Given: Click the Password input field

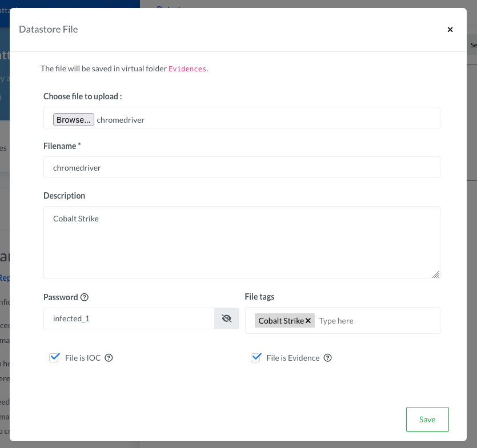Looking at the screenshot, I should (x=129, y=318).
